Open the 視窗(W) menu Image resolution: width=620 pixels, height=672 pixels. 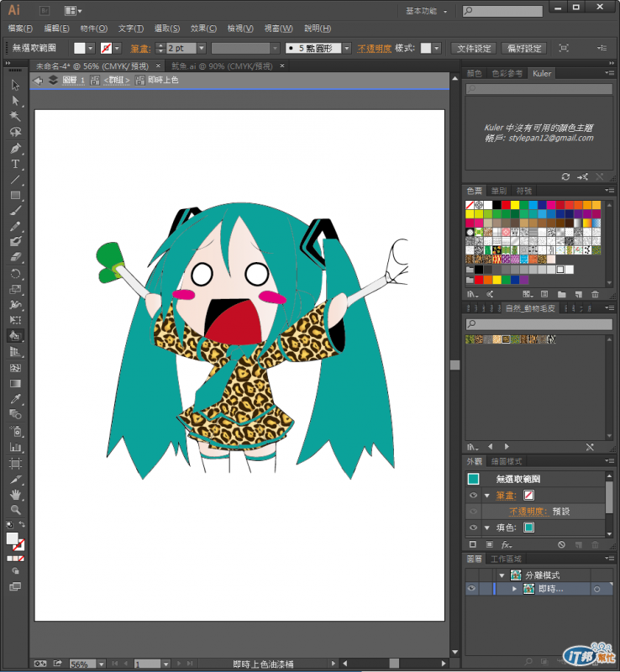[x=279, y=29]
